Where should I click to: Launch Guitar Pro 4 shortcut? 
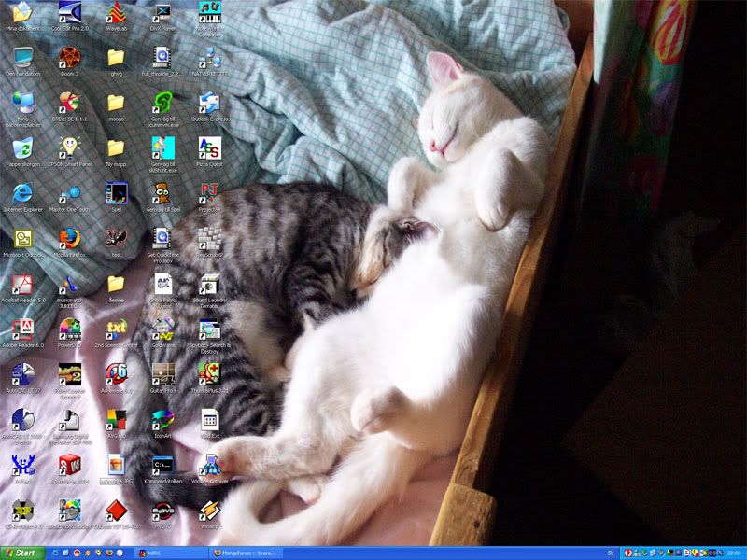click(162, 375)
